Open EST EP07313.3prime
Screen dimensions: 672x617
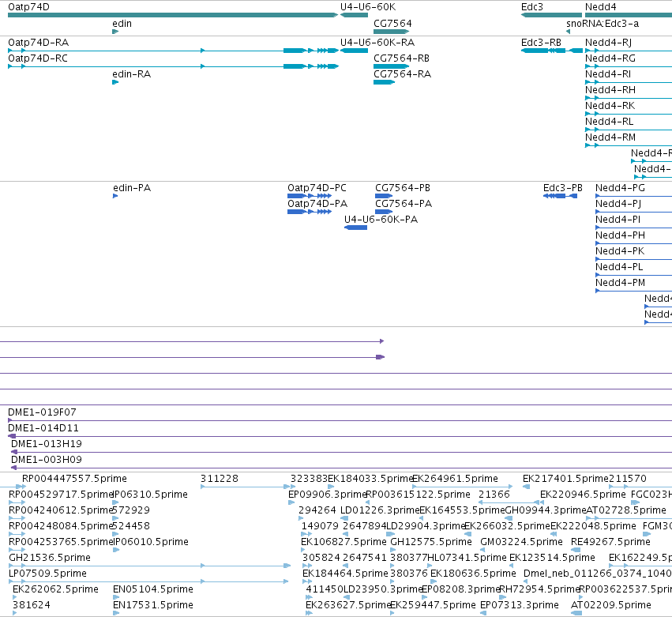tap(519, 605)
